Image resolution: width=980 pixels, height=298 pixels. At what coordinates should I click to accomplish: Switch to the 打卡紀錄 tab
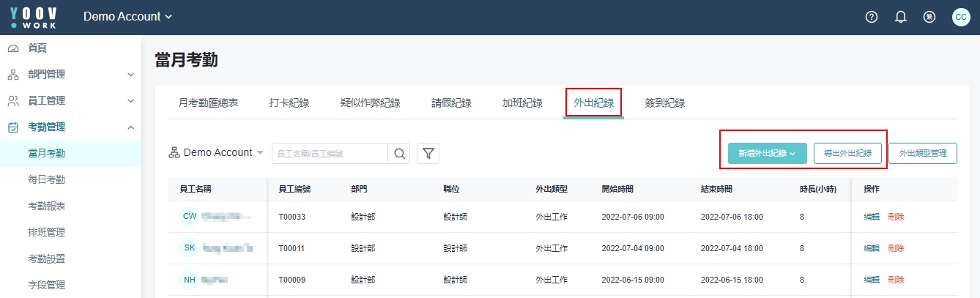(x=289, y=103)
